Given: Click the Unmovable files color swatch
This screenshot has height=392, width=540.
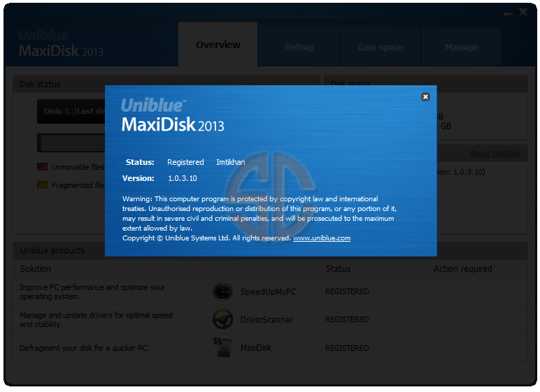Looking at the screenshot, I should [42, 167].
